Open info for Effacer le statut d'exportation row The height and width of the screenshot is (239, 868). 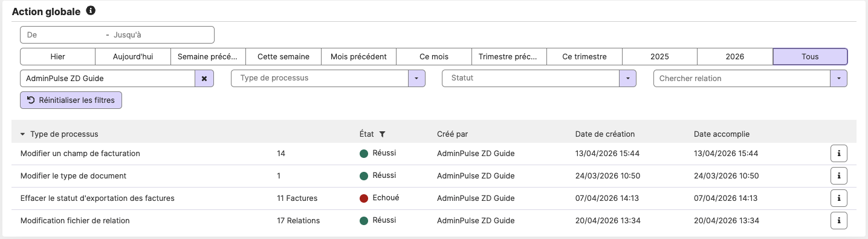[x=839, y=198]
